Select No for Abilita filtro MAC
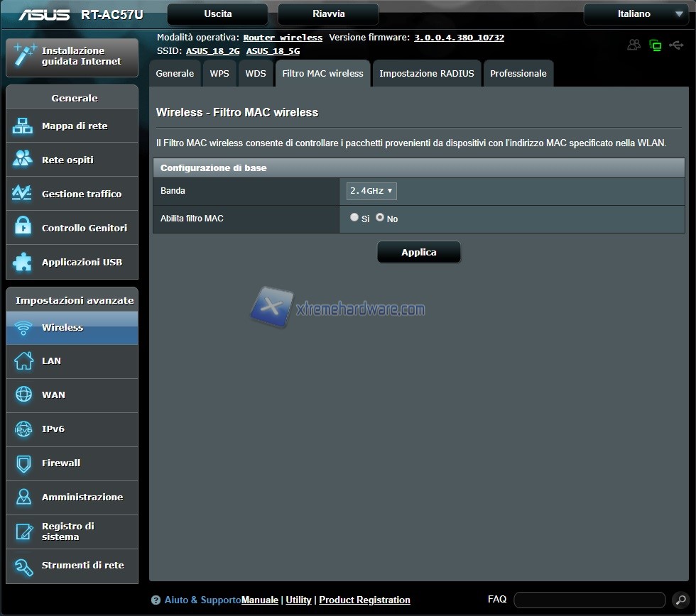Viewport: 696px width, 616px height. click(380, 218)
